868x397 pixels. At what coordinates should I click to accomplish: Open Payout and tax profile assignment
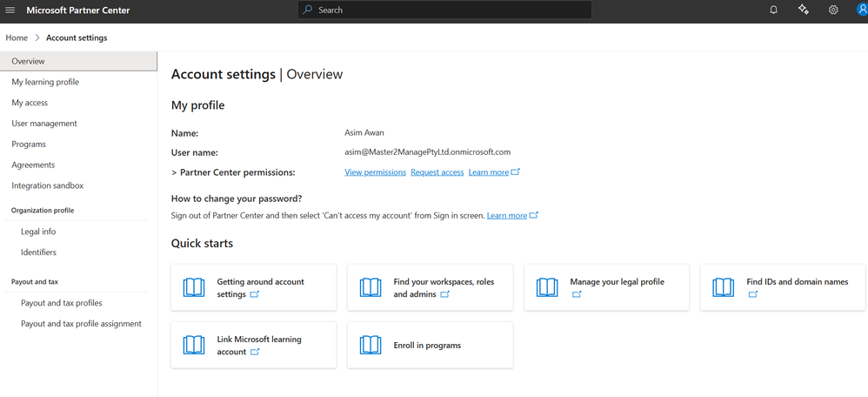tap(82, 324)
